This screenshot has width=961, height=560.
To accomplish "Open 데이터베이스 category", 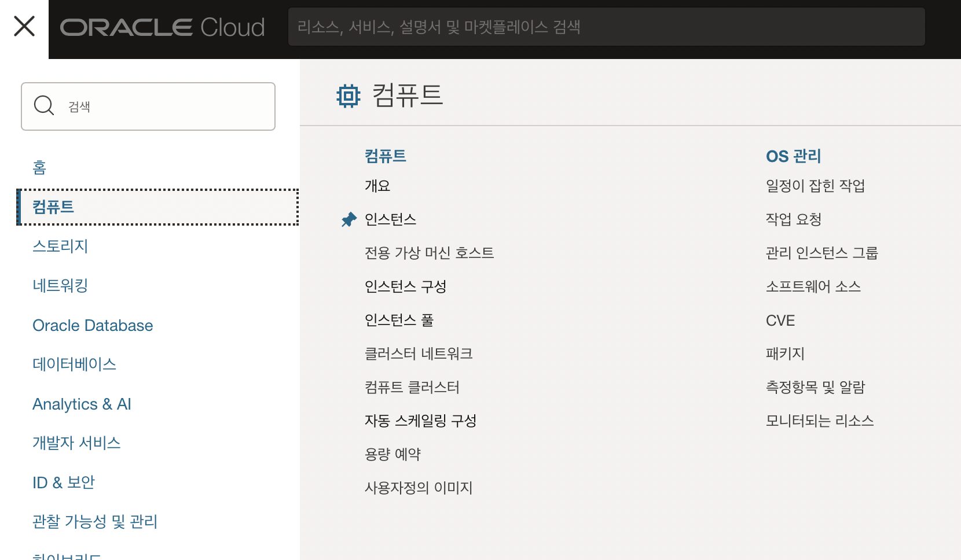I will [x=74, y=364].
